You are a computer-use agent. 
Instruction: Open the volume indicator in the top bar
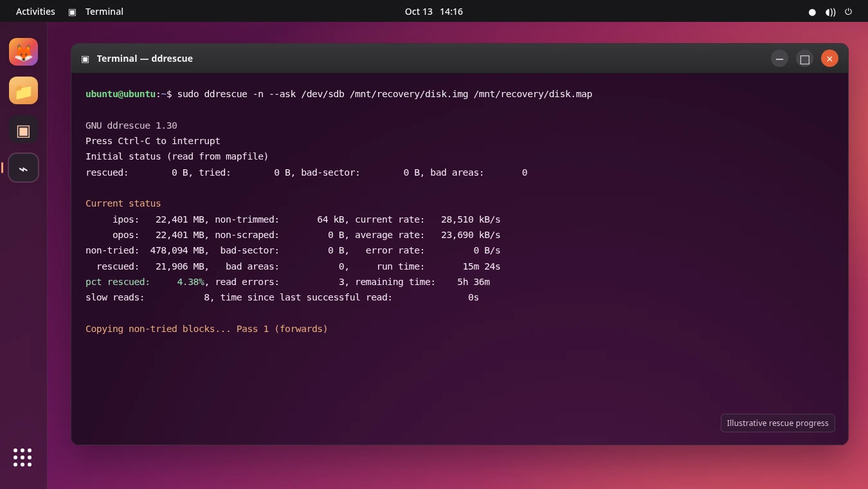[x=831, y=12]
